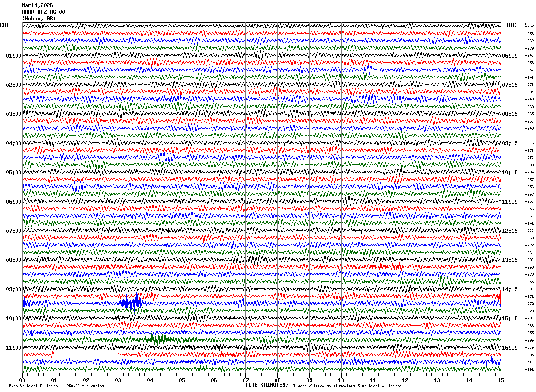
Task: Click the date text "Mar14,2026"
Action: pos(37,5)
